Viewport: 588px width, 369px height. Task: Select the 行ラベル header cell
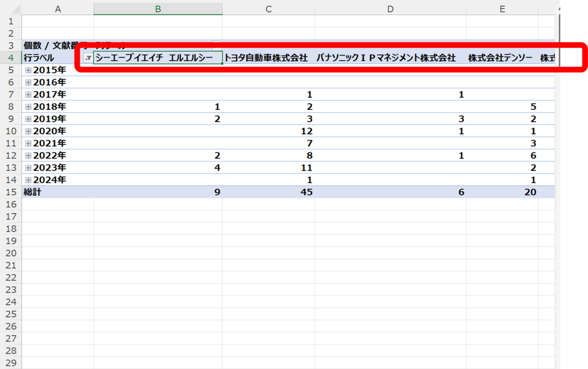coord(58,58)
